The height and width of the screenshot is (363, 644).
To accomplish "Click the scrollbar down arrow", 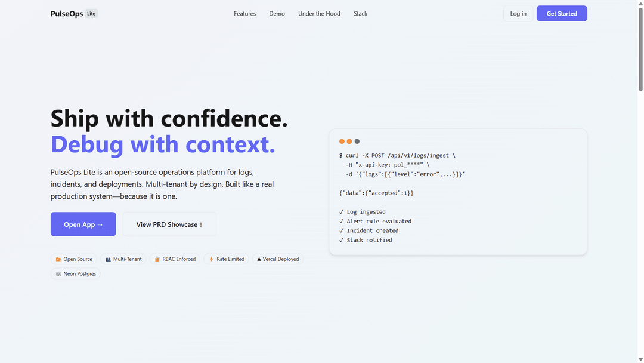I will coord(640,359).
